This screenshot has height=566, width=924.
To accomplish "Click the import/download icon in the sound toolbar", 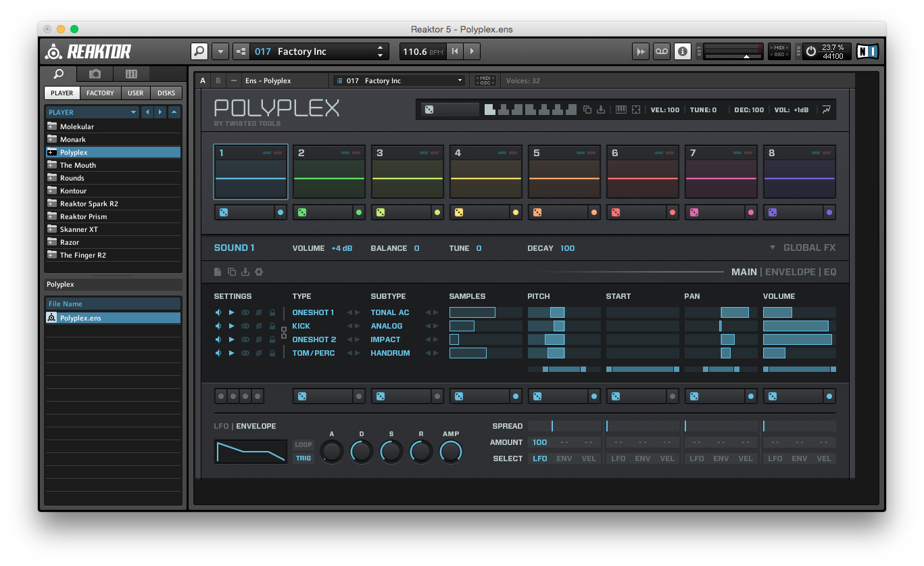I will pos(245,272).
